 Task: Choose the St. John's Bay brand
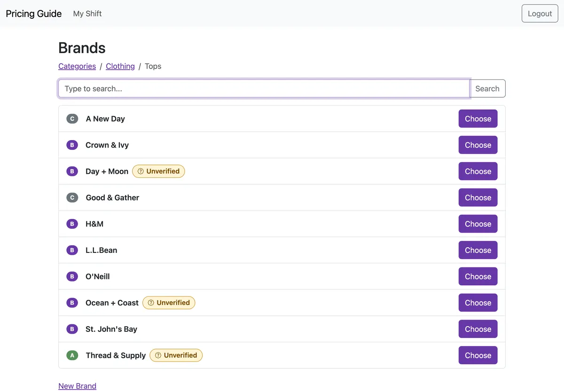pos(478,329)
